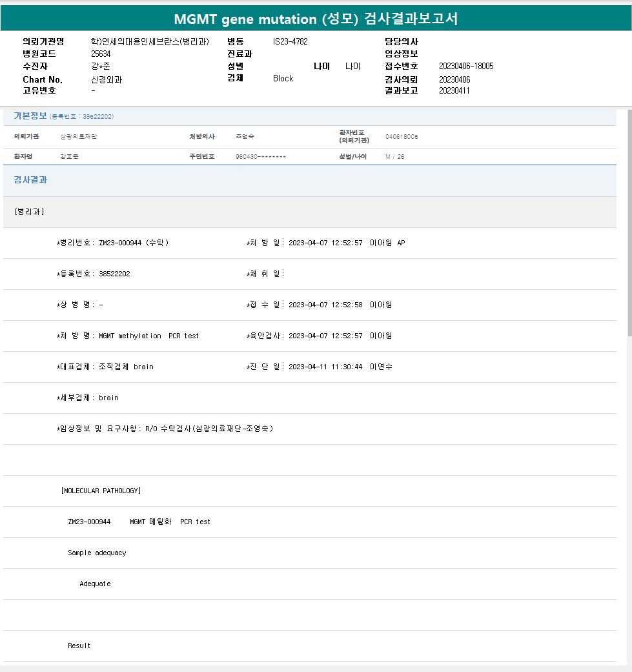Screen dimensions: 632x672
Task: Click the Sample adequacy label
Action: coord(97,553)
